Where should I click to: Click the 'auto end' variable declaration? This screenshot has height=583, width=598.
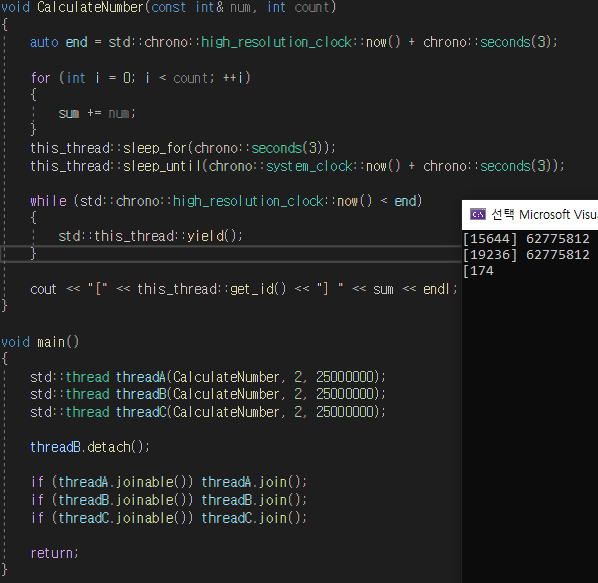(59, 42)
